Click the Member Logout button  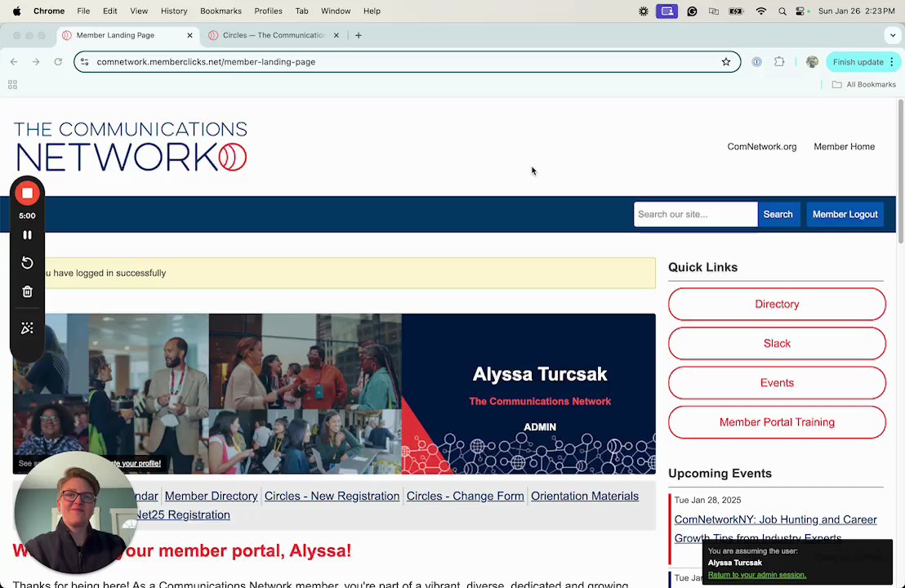click(x=845, y=214)
